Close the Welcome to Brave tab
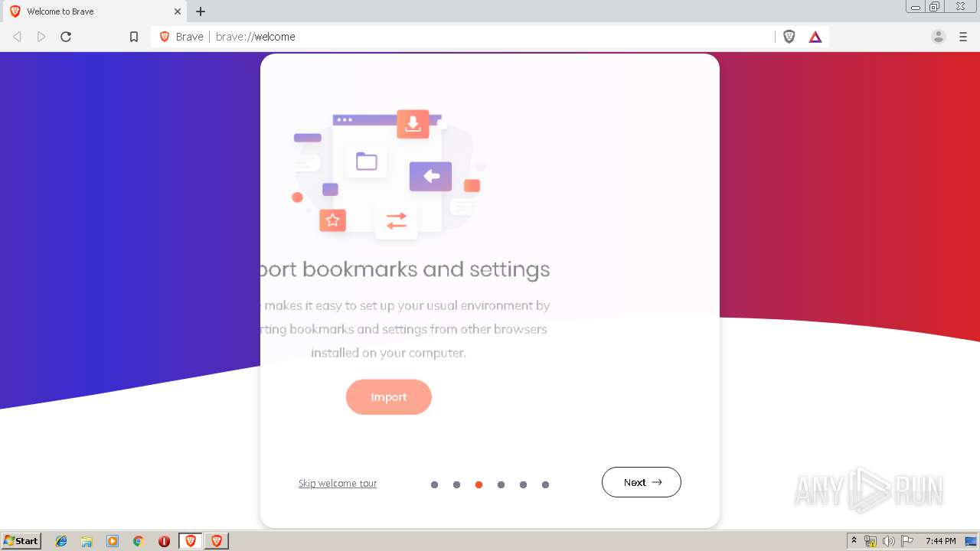 coord(178,11)
